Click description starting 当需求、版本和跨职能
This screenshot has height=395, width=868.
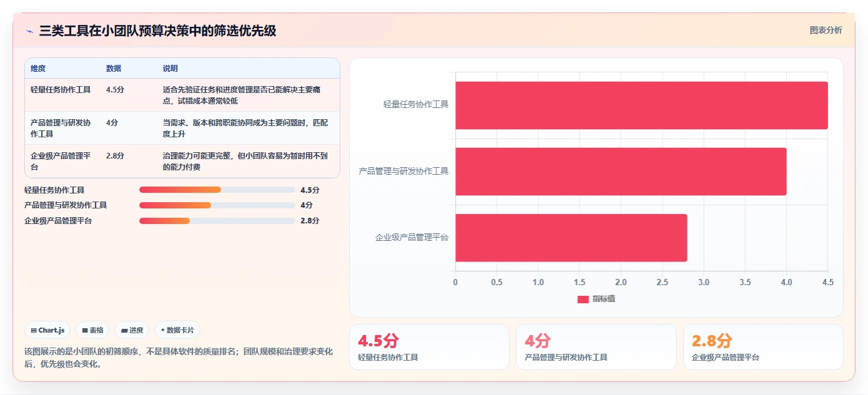coord(245,129)
